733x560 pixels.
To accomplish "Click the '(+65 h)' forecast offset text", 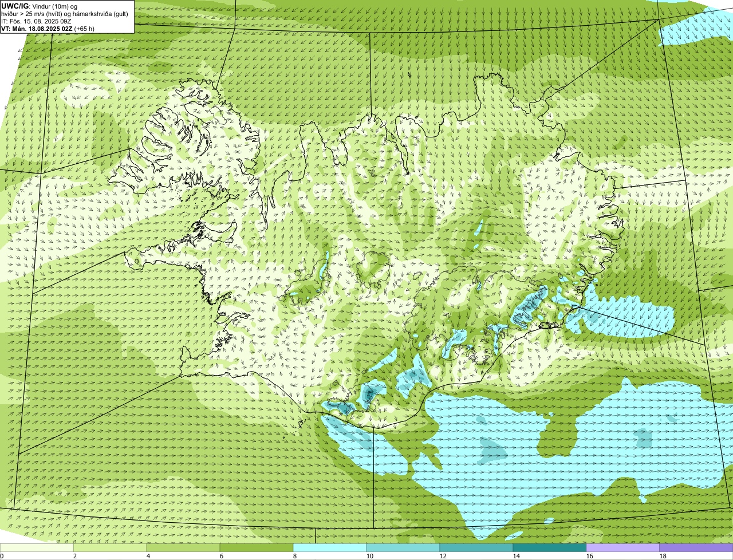I will (85, 28).
